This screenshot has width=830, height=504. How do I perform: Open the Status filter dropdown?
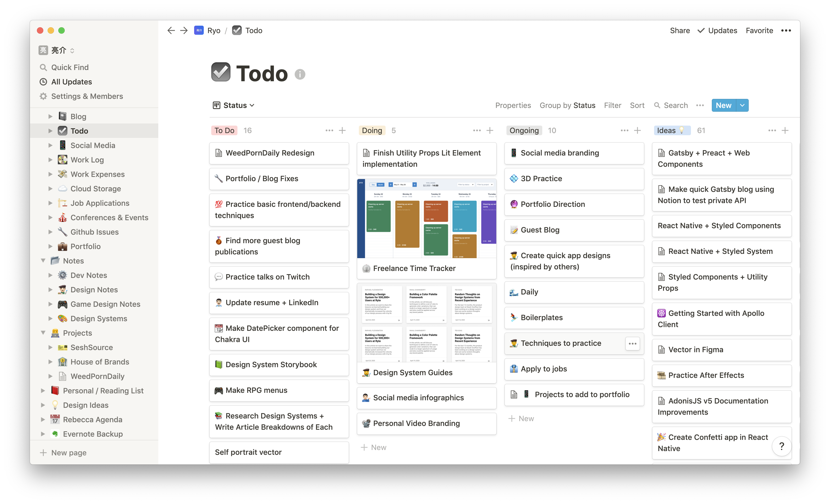pos(233,105)
